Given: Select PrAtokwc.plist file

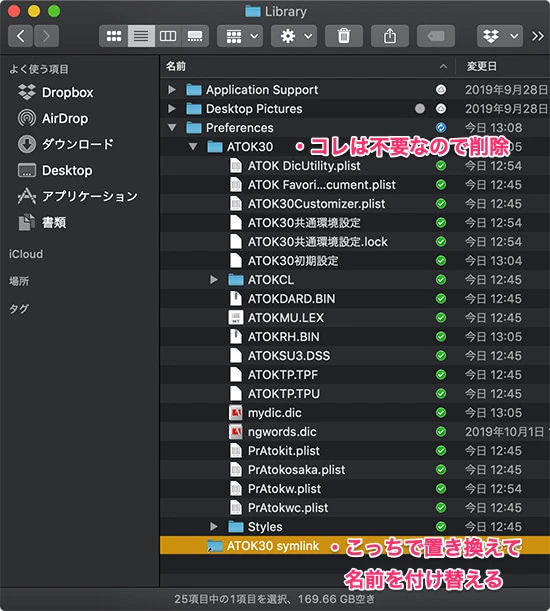Looking at the screenshot, I should (288, 507).
